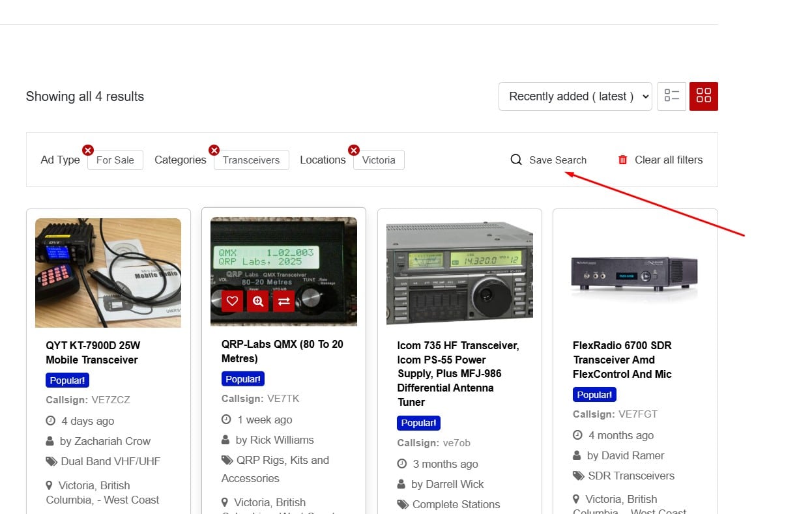Open the Complete Stations category
Screen dimensions: 812x514
tap(456, 504)
